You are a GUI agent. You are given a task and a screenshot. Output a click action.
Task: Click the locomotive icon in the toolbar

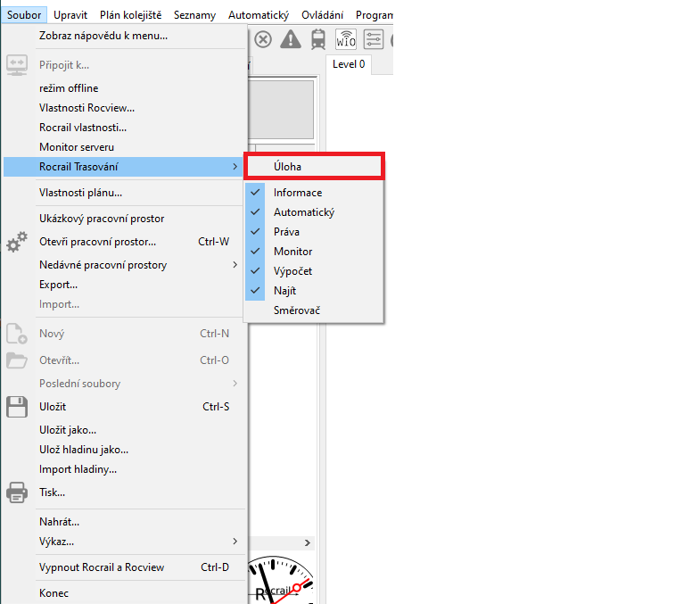317,40
